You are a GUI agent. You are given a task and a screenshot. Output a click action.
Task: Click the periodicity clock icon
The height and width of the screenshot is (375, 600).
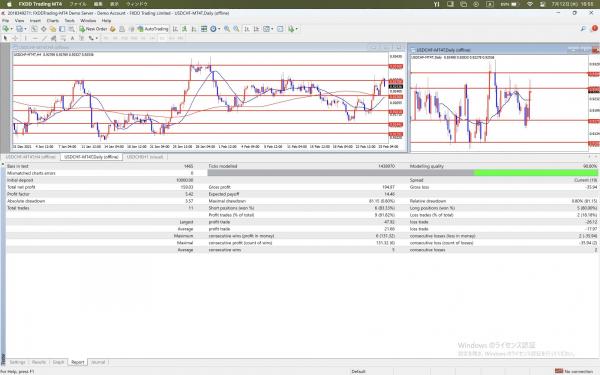click(x=213, y=29)
